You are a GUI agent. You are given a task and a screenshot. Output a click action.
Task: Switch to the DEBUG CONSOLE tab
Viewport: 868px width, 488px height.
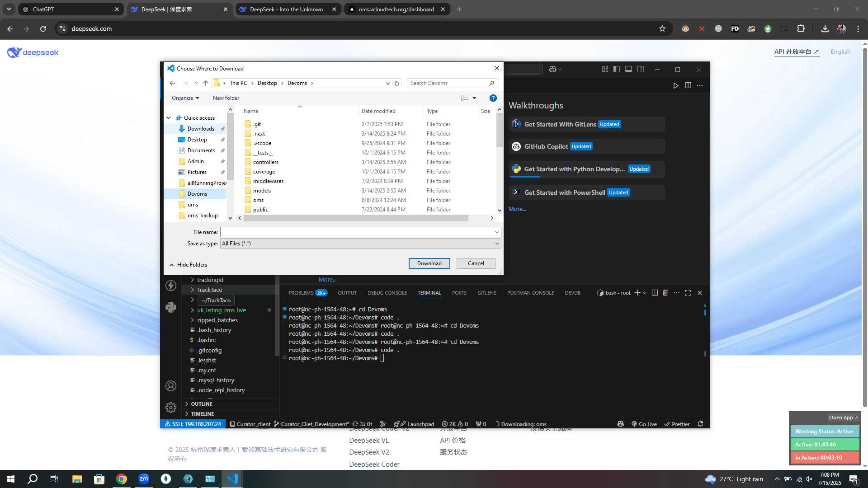387,293
